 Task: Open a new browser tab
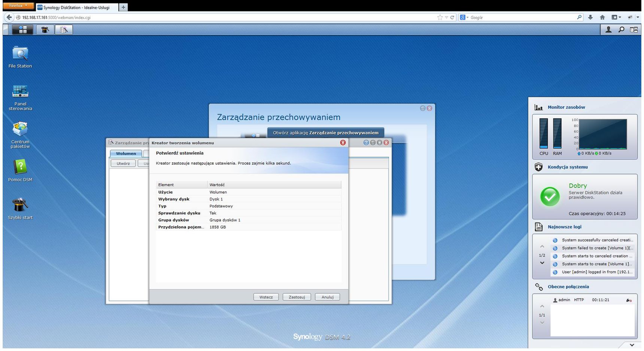tap(123, 7)
